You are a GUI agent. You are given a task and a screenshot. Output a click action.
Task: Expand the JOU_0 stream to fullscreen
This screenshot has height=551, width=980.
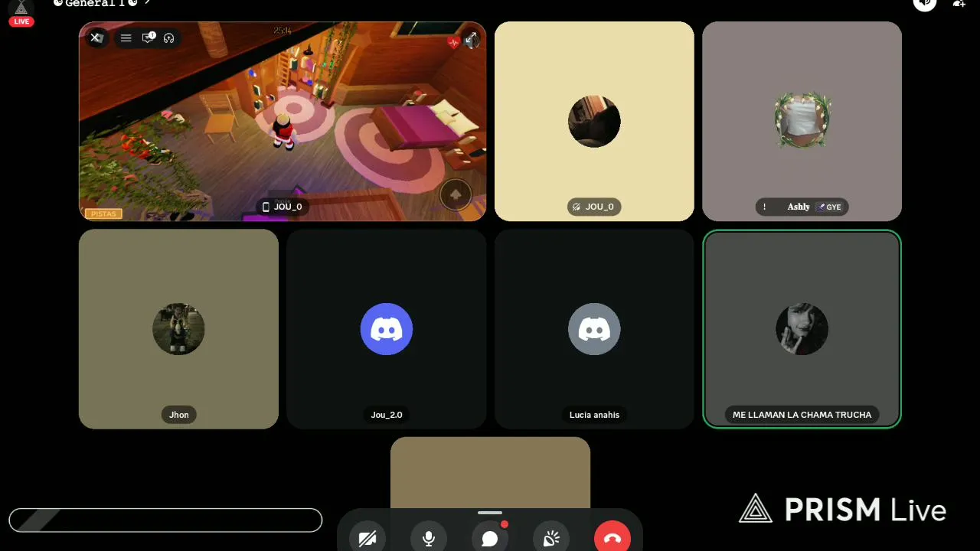[x=472, y=39]
